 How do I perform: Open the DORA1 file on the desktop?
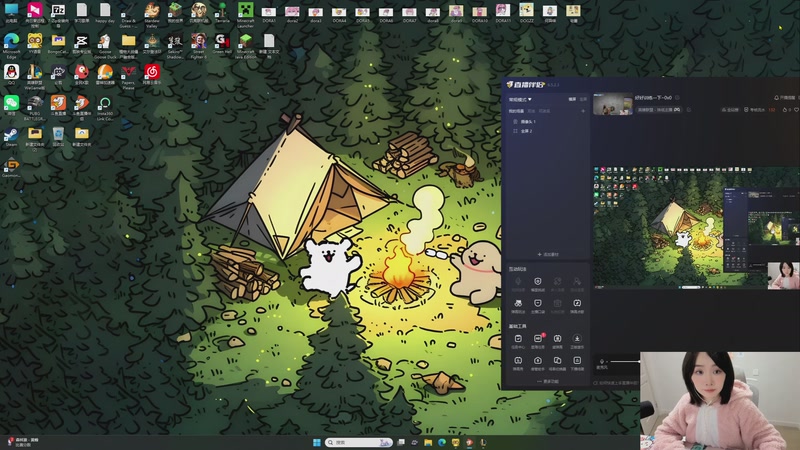pos(269,13)
